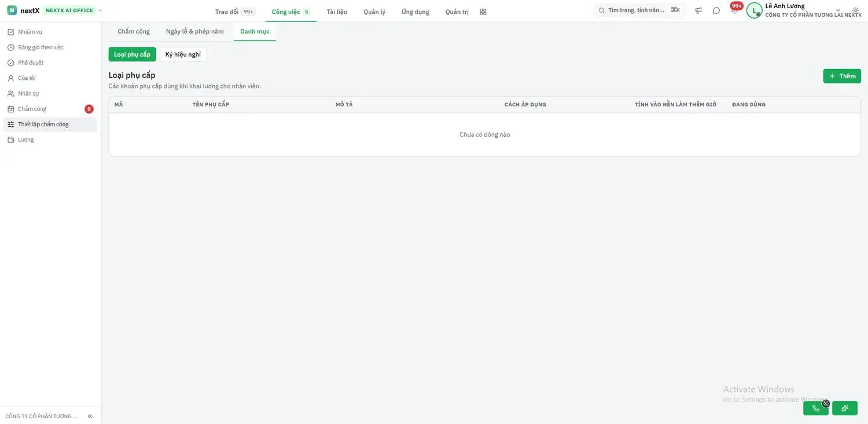Open the announcements megaphone icon
Image resolution: width=868 pixels, height=424 pixels.
tap(698, 10)
